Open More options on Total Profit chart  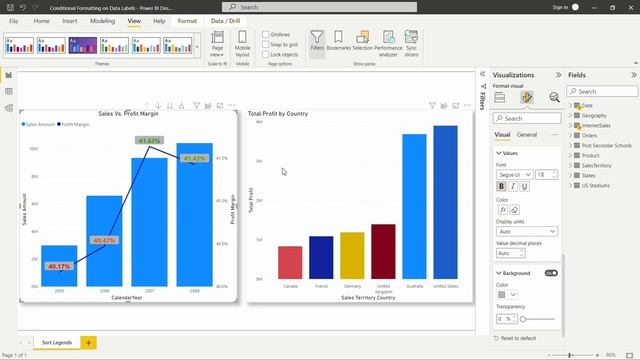tap(468, 106)
